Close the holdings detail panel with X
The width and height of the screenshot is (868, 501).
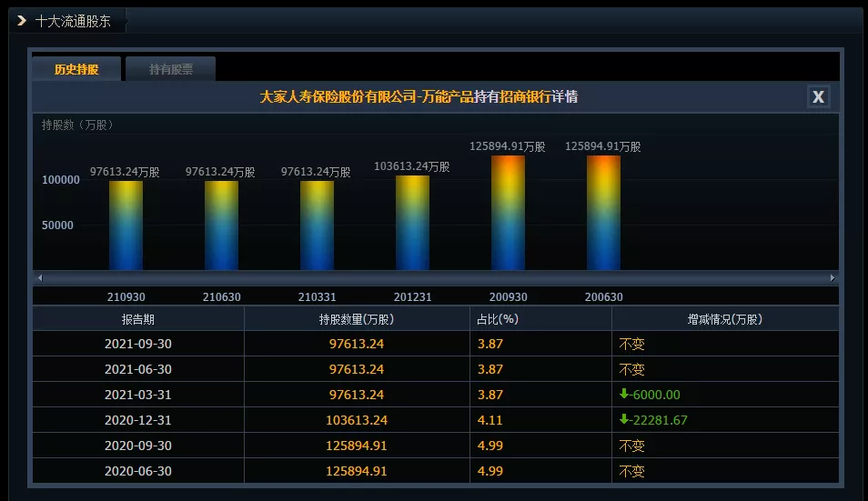(818, 96)
